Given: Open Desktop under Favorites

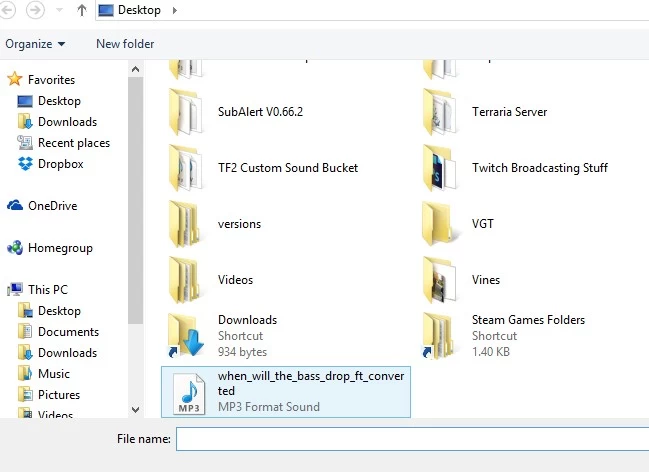Looking at the screenshot, I should [x=59, y=101].
